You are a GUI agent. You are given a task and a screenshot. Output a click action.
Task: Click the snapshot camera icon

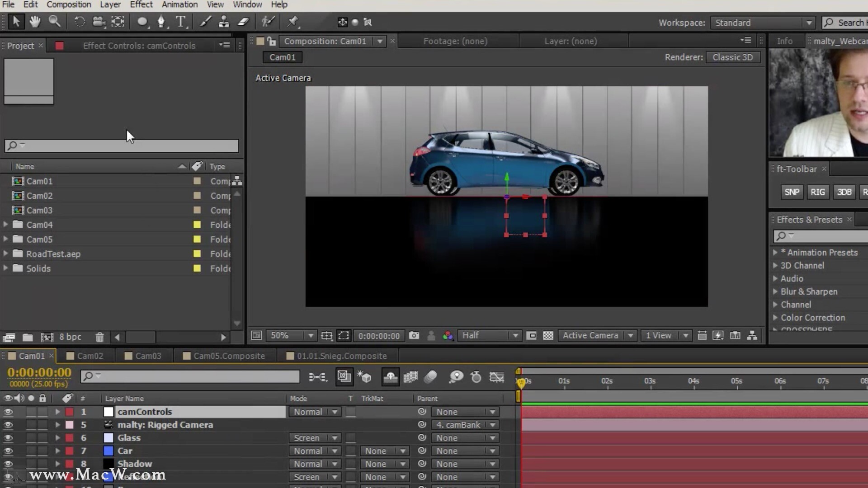(x=414, y=335)
